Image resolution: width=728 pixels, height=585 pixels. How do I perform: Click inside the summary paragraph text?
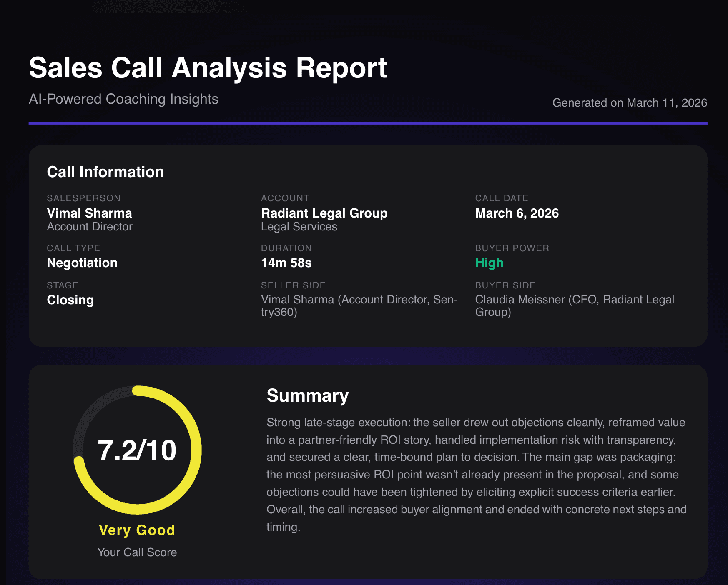click(475, 475)
